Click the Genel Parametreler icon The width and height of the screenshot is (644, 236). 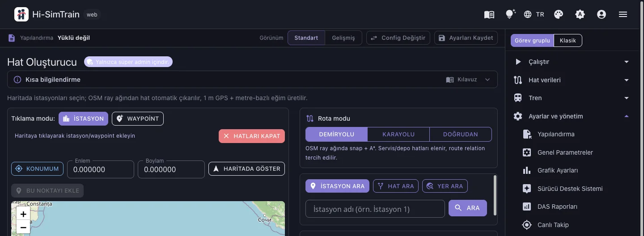[x=527, y=152]
